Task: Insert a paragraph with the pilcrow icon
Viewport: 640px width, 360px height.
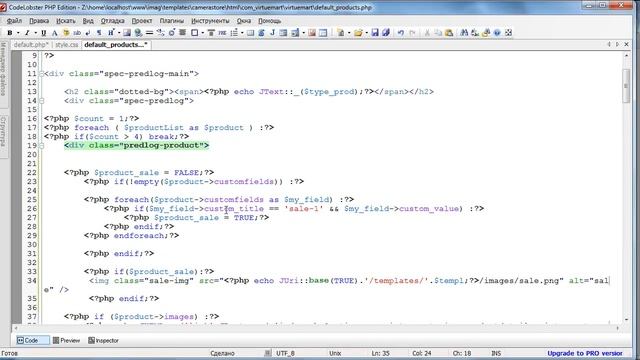Action: point(99,33)
